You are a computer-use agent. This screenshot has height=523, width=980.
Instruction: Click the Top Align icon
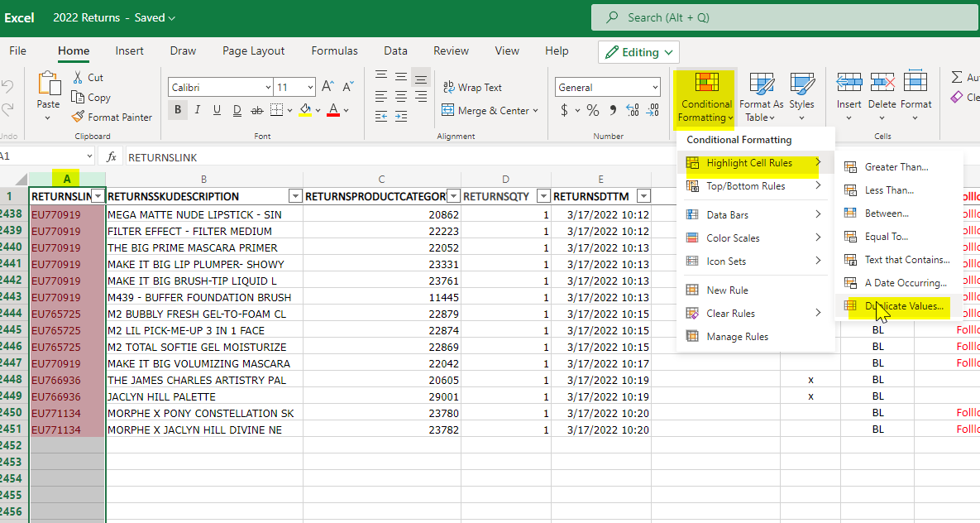381,75
